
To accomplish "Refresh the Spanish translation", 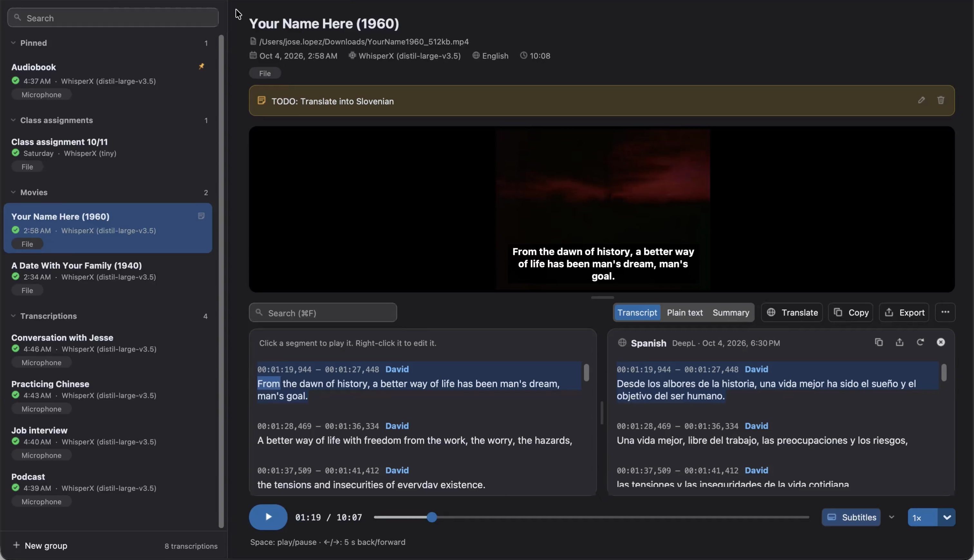I will click(920, 342).
